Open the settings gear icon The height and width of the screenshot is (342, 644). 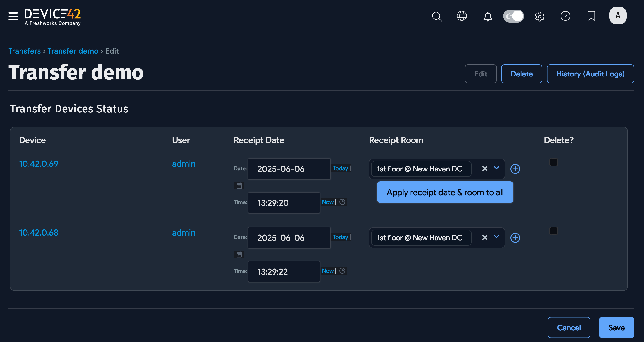coord(539,16)
